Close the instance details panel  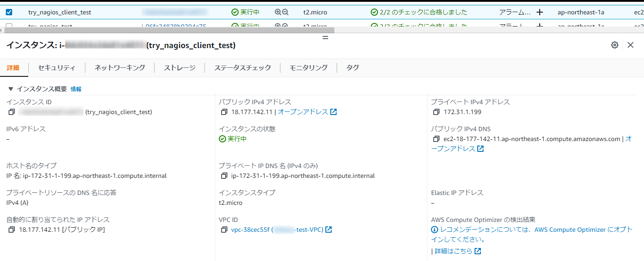[631, 45]
